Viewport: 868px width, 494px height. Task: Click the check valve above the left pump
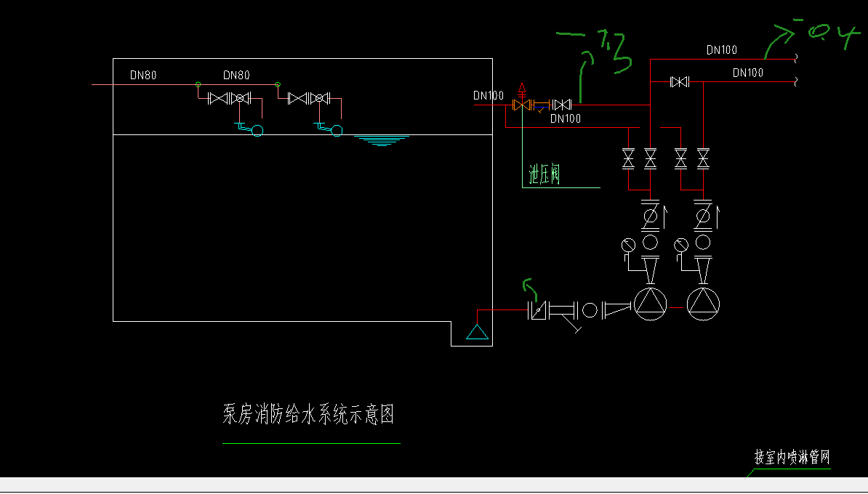click(652, 216)
